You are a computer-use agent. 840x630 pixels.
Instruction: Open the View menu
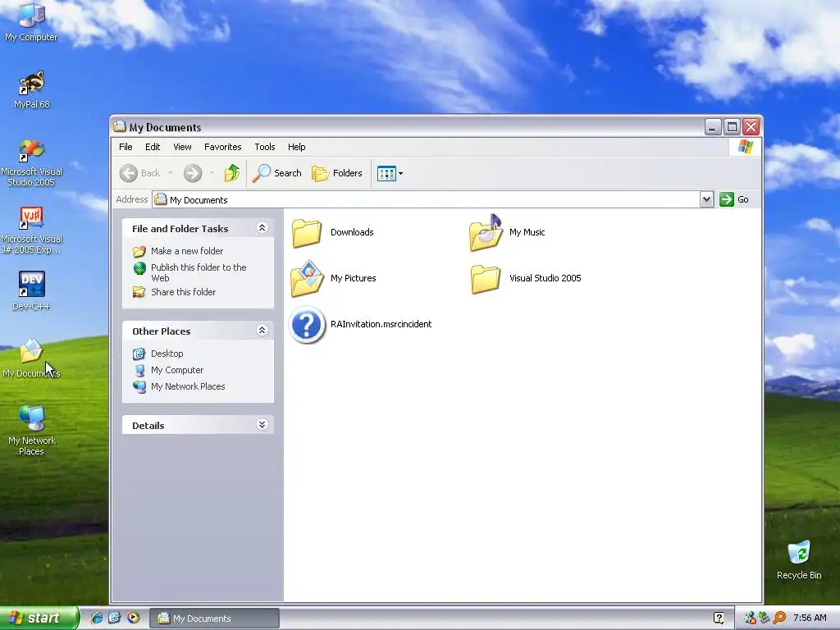click(182, 147)
